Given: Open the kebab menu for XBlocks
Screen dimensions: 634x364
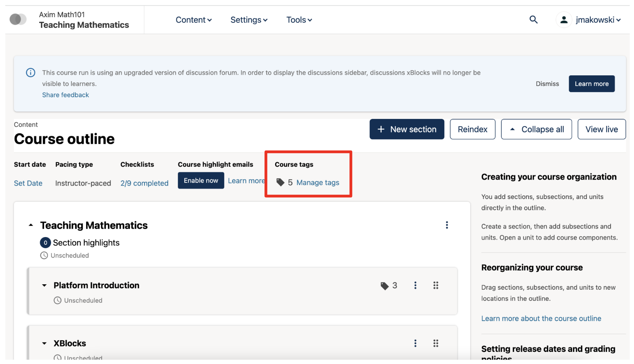Looking at the screenshot, I should tap(415, 343).
